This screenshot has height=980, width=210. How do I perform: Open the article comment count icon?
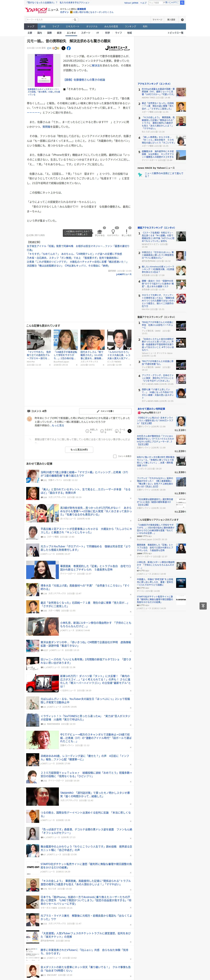point(49,48)
